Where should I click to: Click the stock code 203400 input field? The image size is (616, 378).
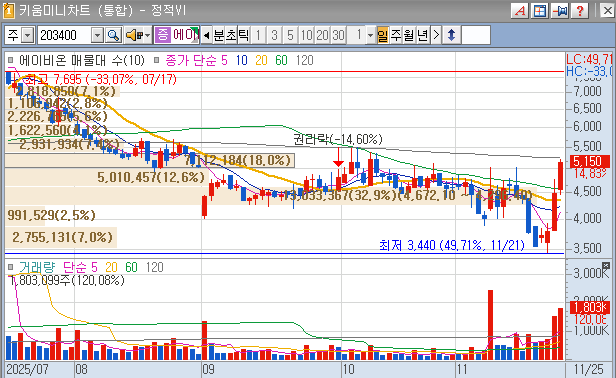[65, 35]
